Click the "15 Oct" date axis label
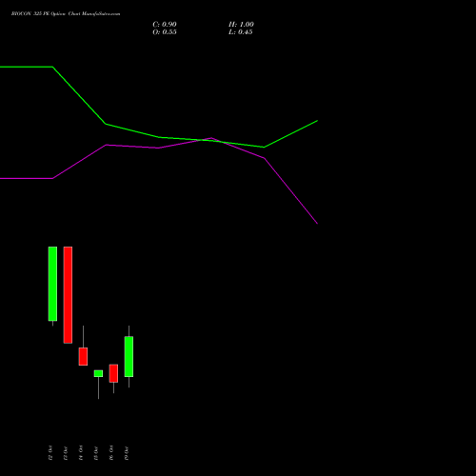Viewport: 476px width, 476px height. click(96, 453)
